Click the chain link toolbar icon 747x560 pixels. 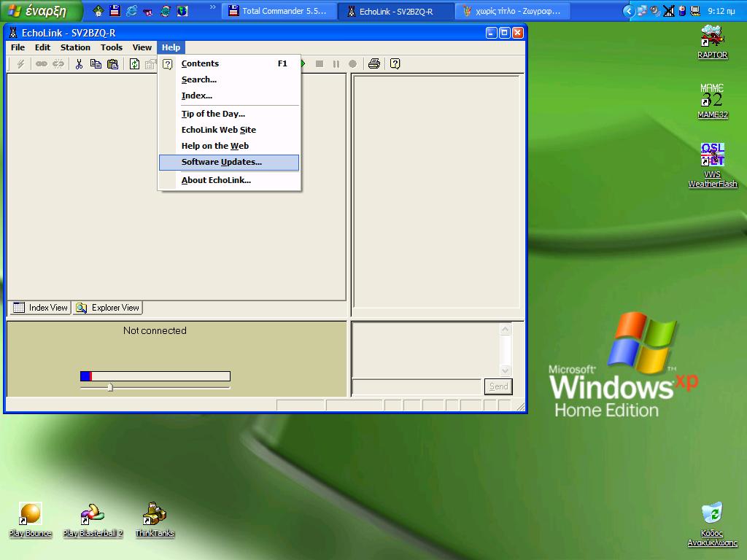click(42, 64)
